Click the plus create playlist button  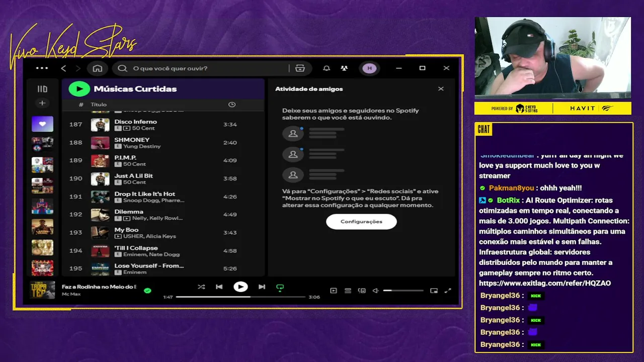42,103
